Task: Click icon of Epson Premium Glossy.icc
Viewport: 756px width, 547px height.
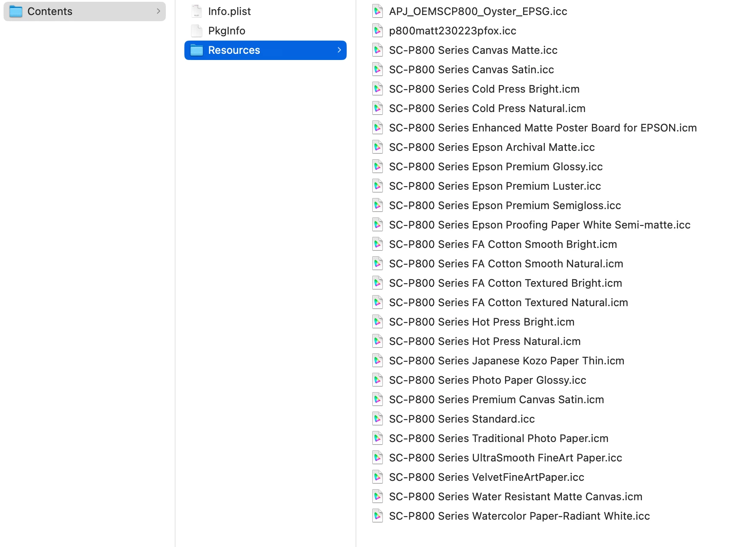Action: [x=378, y=167]
